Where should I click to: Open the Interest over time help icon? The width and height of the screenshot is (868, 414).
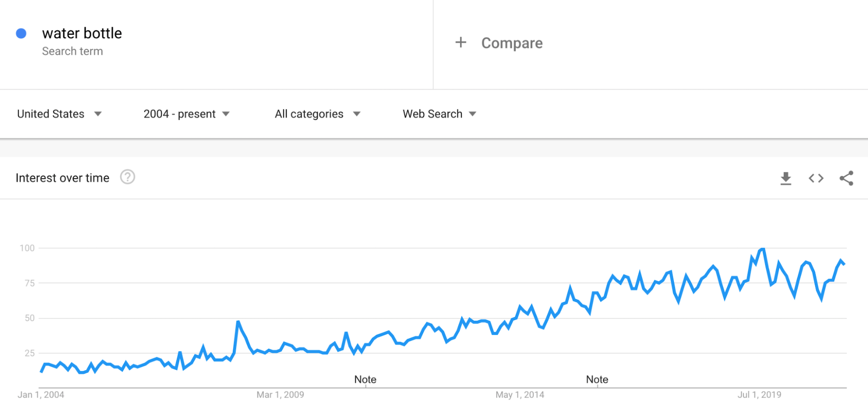tap(128, 177)
